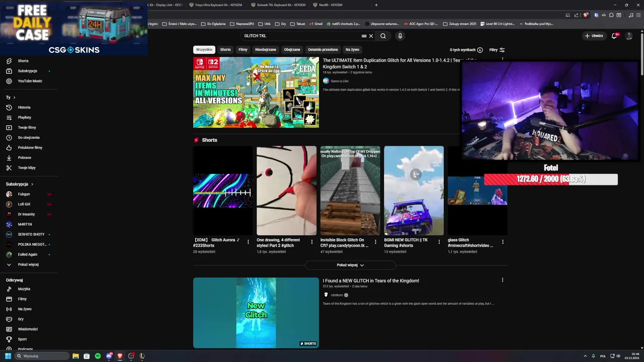The height and width of the screenshot is (362, 644).
Task: Expand Pokaż więcej in subscriptions list
Action: click(28, 264)
